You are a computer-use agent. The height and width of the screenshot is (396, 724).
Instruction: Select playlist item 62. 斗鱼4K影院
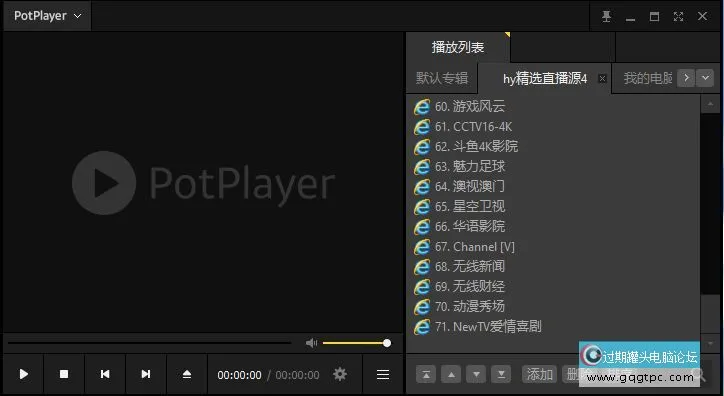[553, 146]
